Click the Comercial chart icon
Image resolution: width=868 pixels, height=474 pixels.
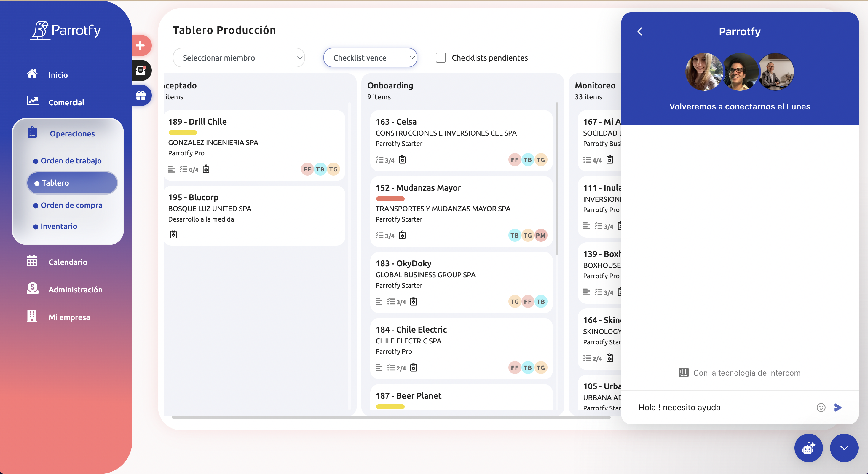coord(32,101)
